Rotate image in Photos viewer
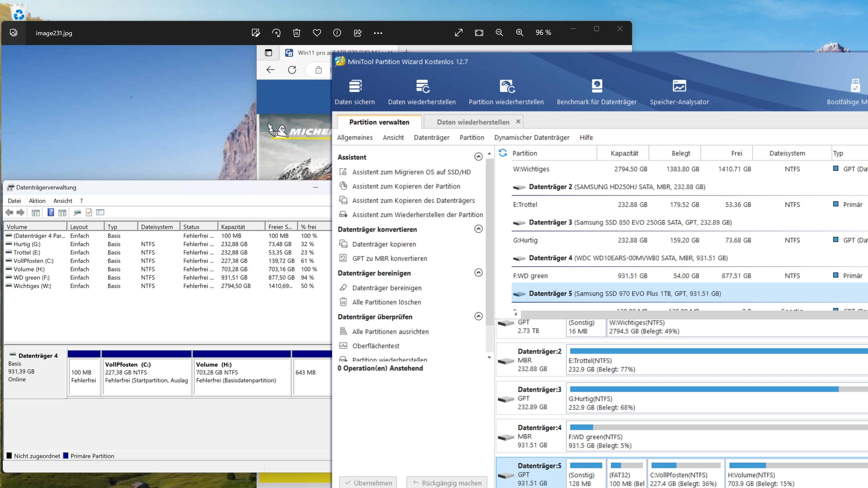The width and height of the screenshot is (868, 488). click(x=276, y=33)
